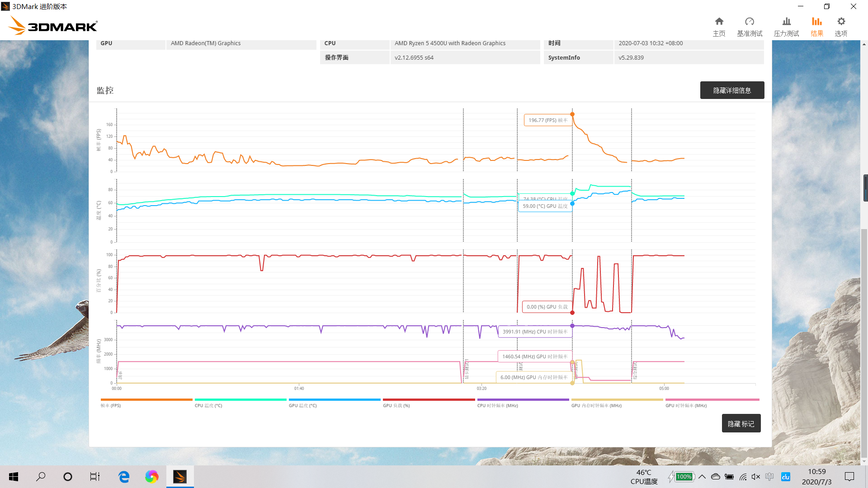Click the 隐藏 标记 button
The width and height of the screenshot is (868, 488).
point(741,423)
